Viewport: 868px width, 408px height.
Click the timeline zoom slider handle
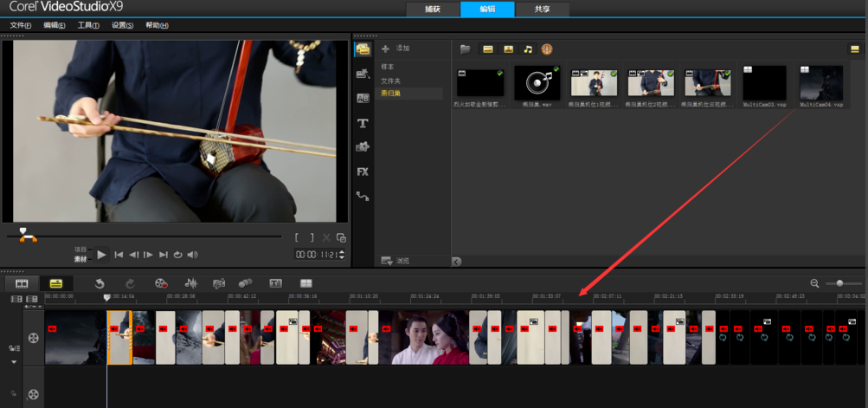click(839, 283)
